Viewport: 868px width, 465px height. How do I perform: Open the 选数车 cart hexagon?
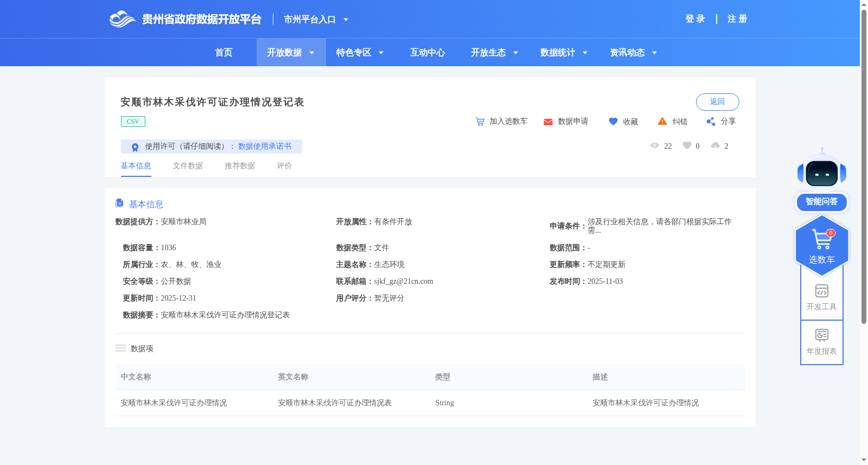(x=821, y=246)
